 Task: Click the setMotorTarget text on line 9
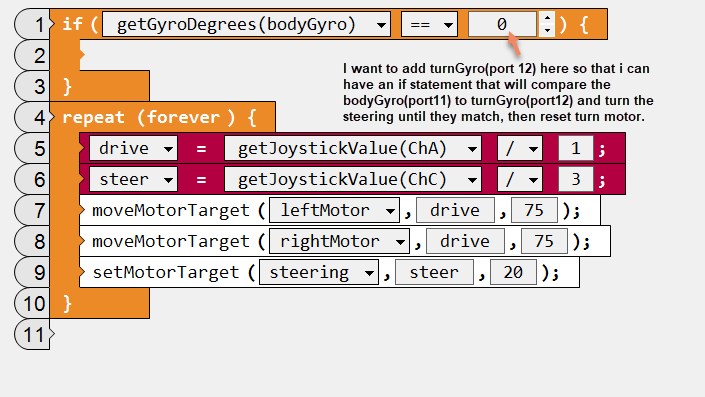165,272
